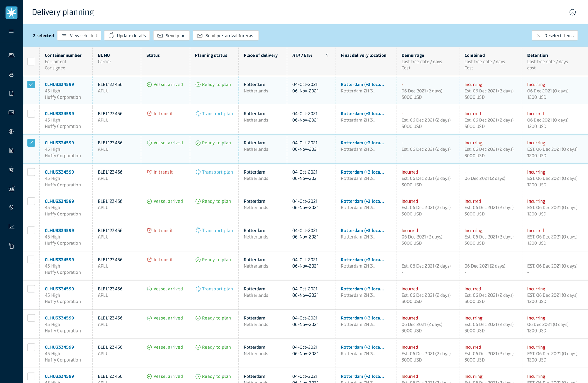Click the Delivery planning page title
Image resolution: width=588 pixels, height=383 pixels.
pyautogui.click(x=63, y=12)
